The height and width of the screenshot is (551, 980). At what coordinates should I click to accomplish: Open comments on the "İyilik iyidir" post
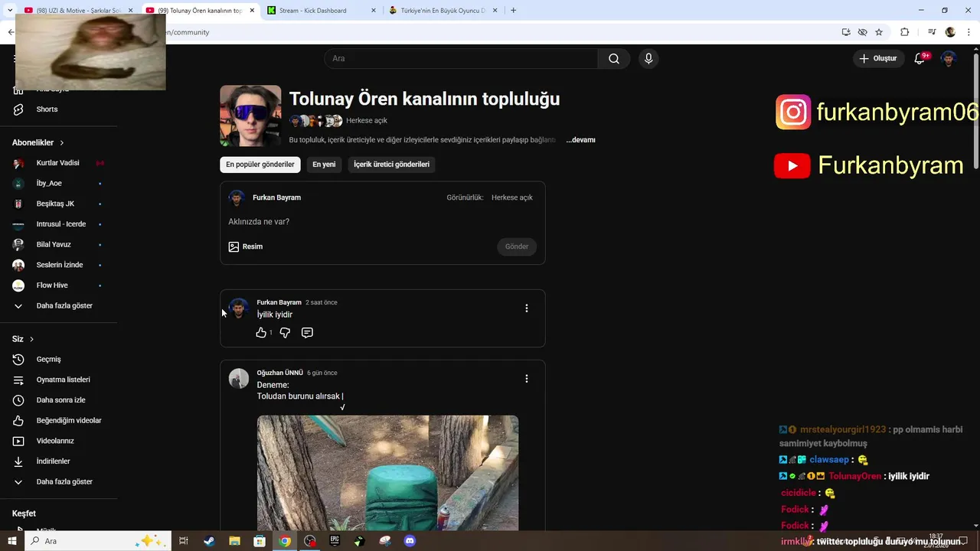coord(307,333)
